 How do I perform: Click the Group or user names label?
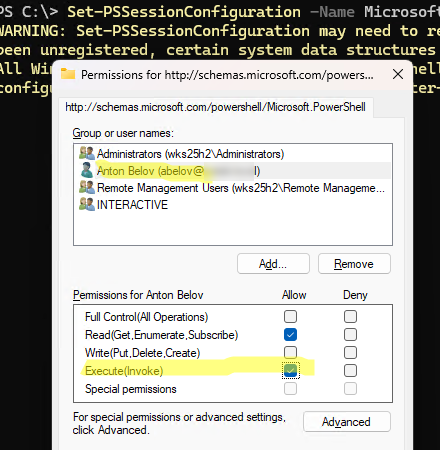123,133
